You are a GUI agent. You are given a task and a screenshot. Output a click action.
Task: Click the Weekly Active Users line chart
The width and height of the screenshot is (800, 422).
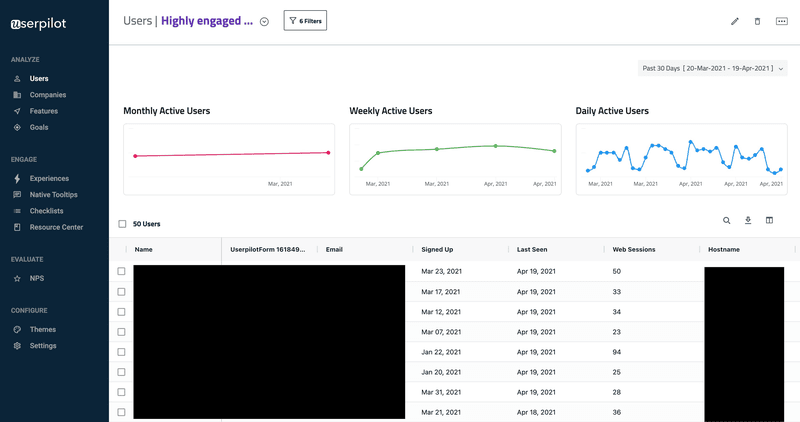[454, 159]
